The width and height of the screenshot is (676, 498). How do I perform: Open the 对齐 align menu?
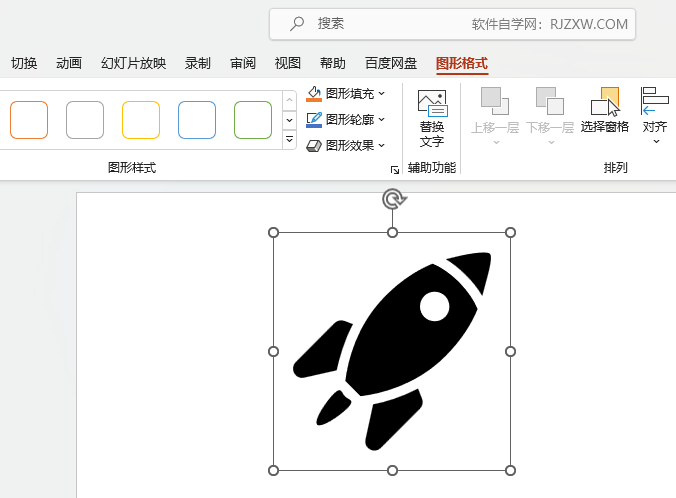(x=655, y=116)
